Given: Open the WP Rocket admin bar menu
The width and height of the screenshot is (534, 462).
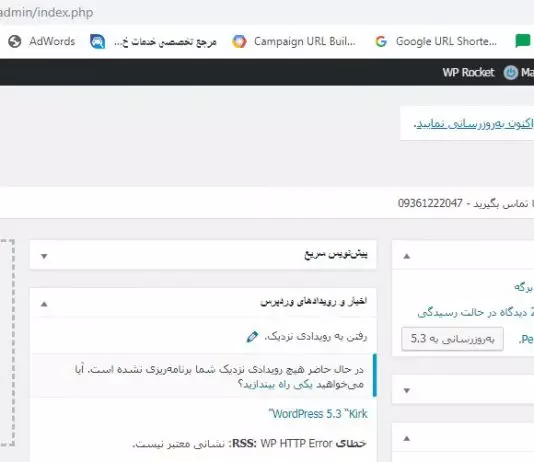Looking at the screenshot, I should point(468,73).
